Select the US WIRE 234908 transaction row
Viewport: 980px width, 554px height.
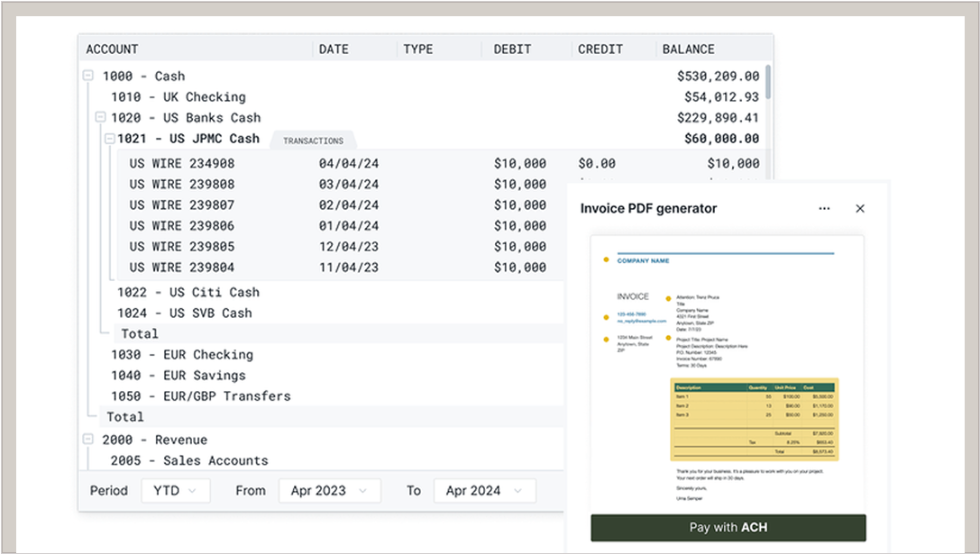(182, 164)
